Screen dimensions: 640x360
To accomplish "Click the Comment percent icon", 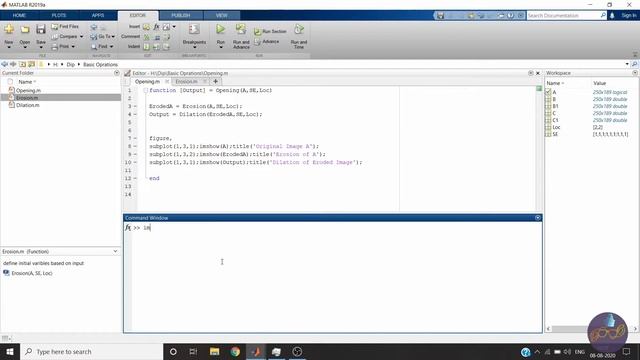I will [x=146, y=37].
